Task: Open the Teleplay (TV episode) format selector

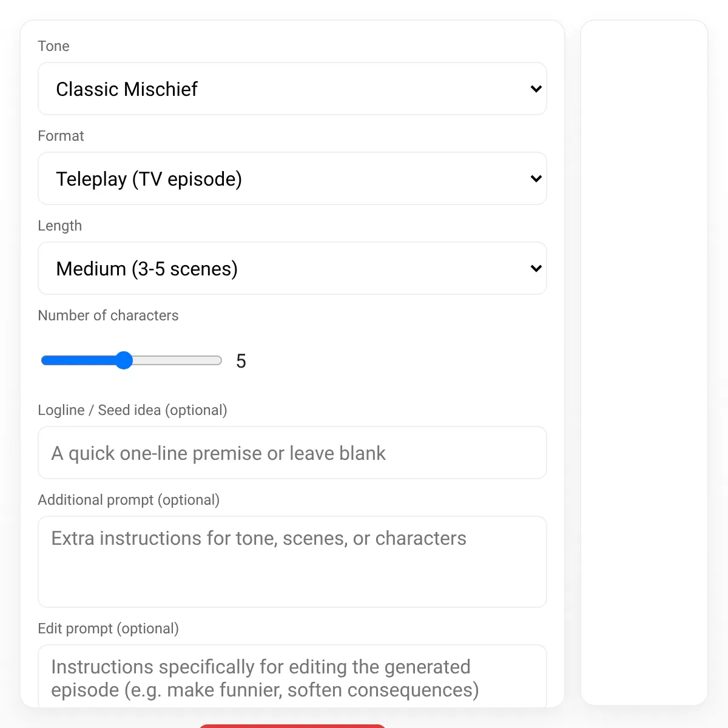Action: [x=292, y=178]
